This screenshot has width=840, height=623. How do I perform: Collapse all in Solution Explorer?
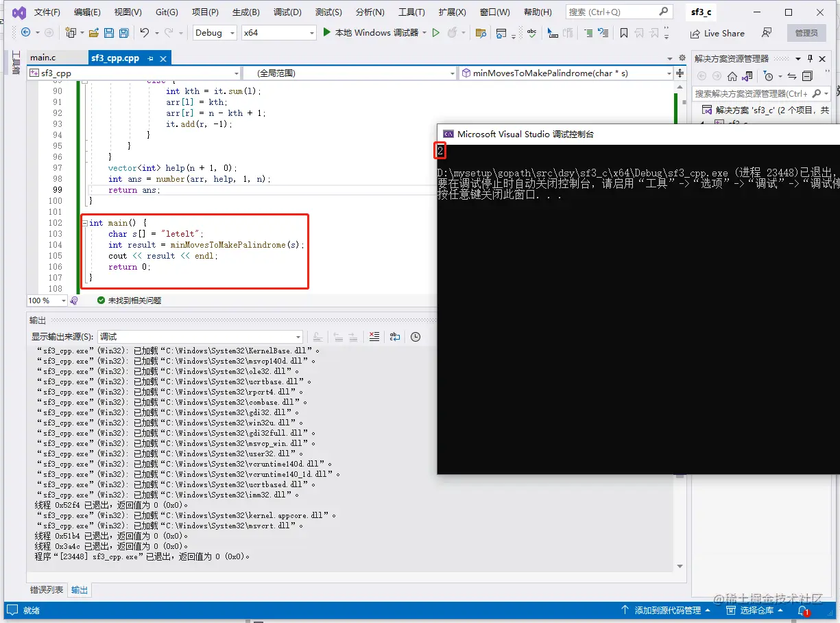pos(807,76)
